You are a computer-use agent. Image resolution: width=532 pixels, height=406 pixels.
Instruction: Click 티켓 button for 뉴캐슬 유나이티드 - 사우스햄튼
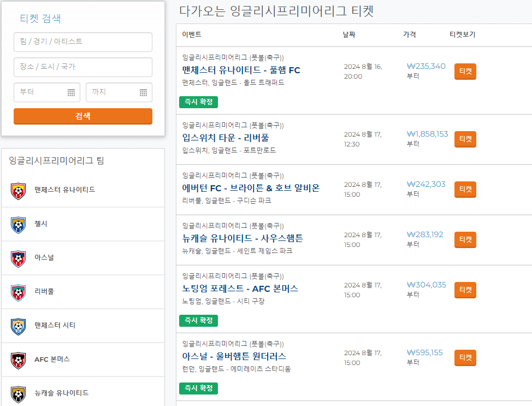pyautogui.click(x=465, y=240)
